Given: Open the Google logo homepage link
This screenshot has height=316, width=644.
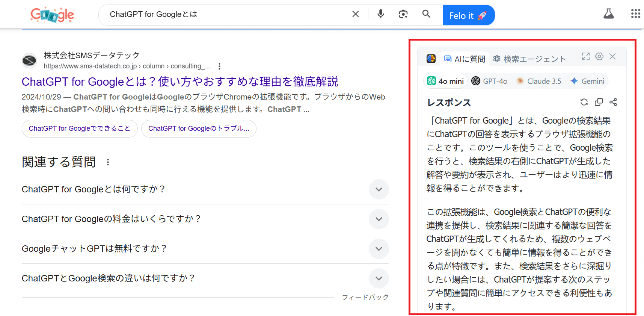Looking at the screenshot, I should point(53,15).
